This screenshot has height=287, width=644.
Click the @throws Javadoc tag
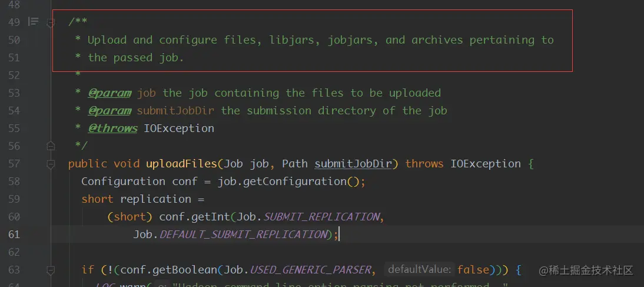[112, 128]
